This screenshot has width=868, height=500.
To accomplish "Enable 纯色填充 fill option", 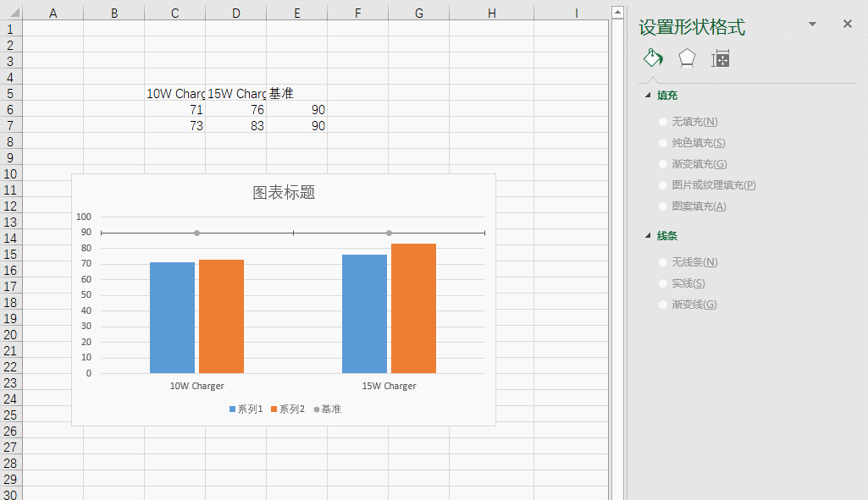I will tap(690, 142).
